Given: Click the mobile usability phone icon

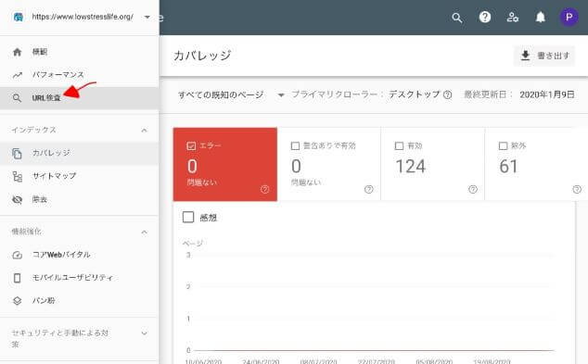Looking at the screenshot, I should [x=18, y=278].
